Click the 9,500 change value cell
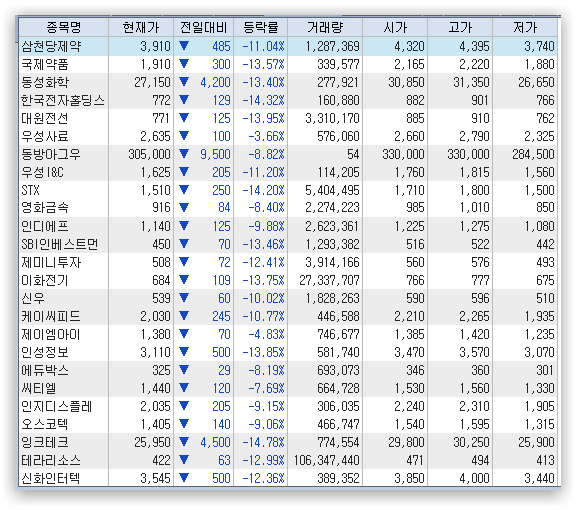Screen dimensions: 576x510 [x=215, y=154]
